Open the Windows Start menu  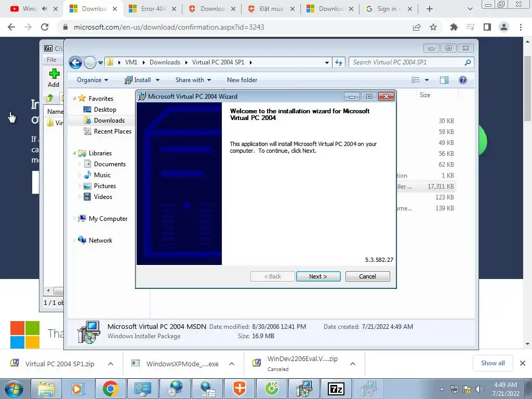point(14,389)
